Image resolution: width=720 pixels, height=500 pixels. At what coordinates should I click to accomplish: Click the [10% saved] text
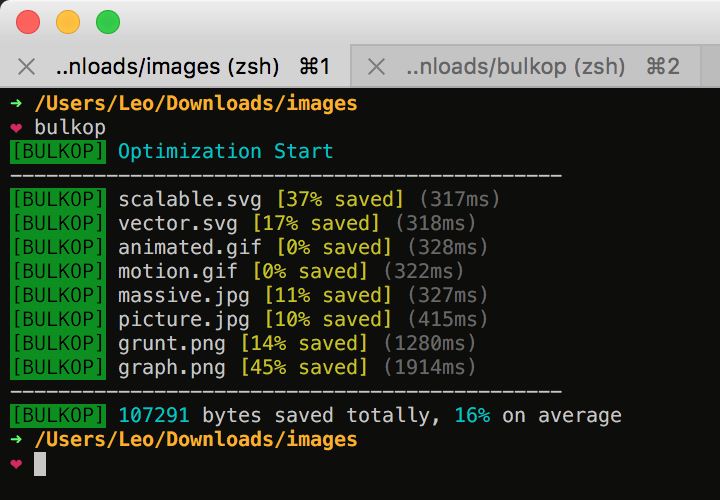point(328,320)
